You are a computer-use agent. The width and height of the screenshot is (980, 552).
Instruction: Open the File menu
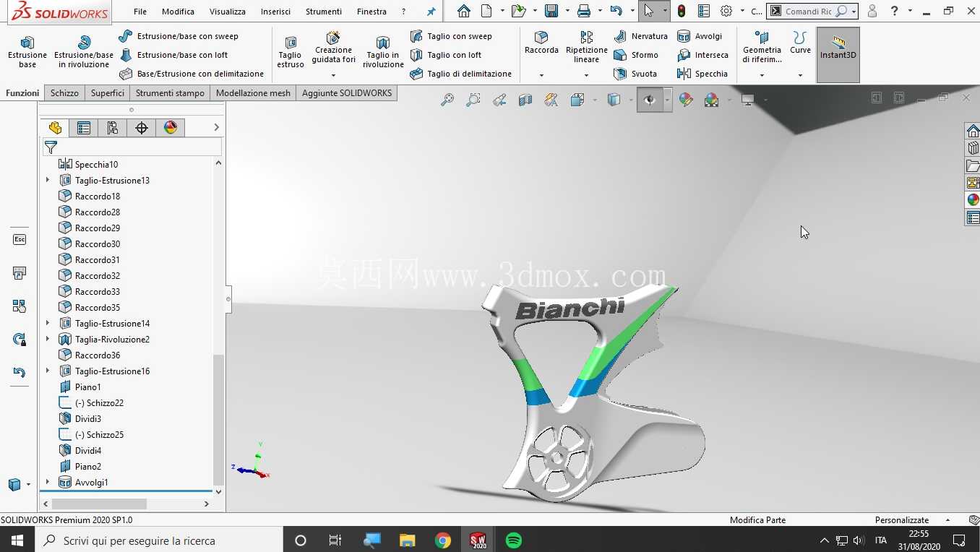click(x=140, y=12)
